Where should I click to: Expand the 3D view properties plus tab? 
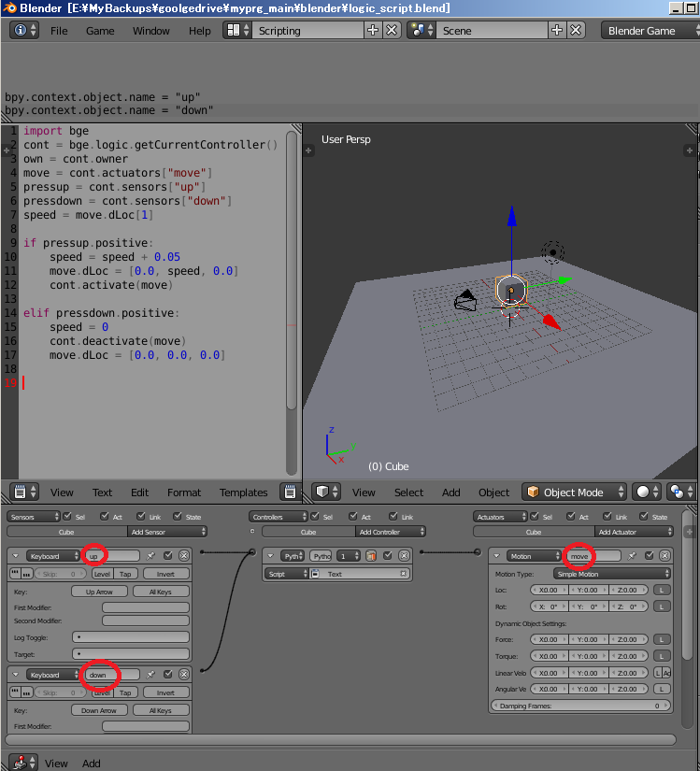(x=689, y=150)
